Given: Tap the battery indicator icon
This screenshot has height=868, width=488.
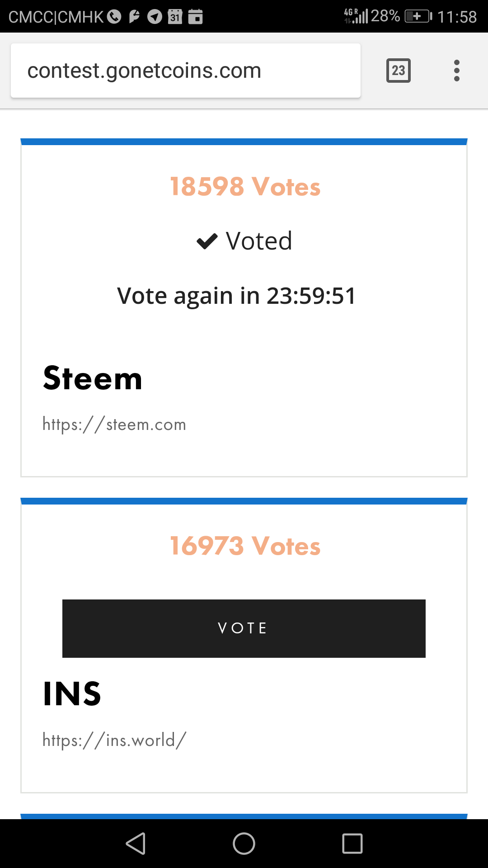Looking at the screenshot, I should pyautogui.click(x=418, y=17).
